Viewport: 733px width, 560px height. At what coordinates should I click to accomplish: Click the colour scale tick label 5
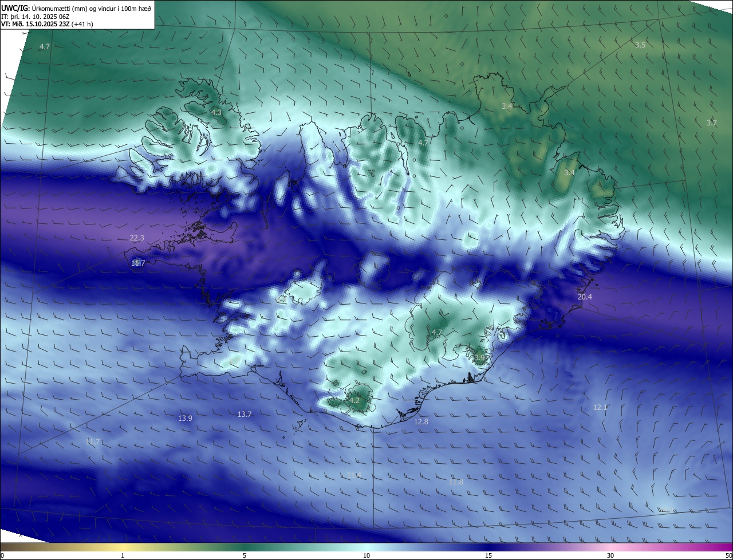pyautogui.click(x=245, y=555)
